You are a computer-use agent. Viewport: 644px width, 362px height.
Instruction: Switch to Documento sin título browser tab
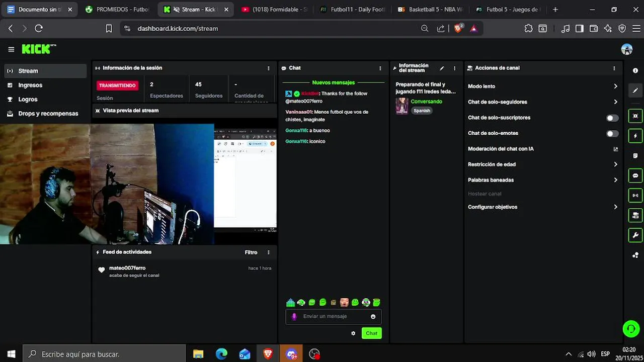(40, 9)
